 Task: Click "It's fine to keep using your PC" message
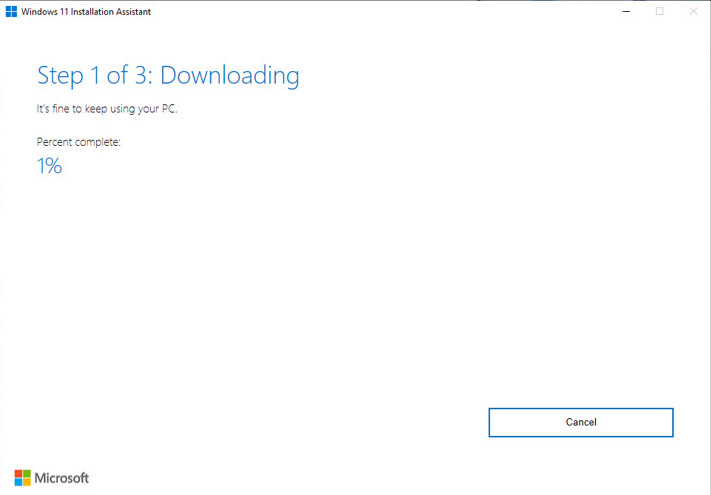pos(107,109)
